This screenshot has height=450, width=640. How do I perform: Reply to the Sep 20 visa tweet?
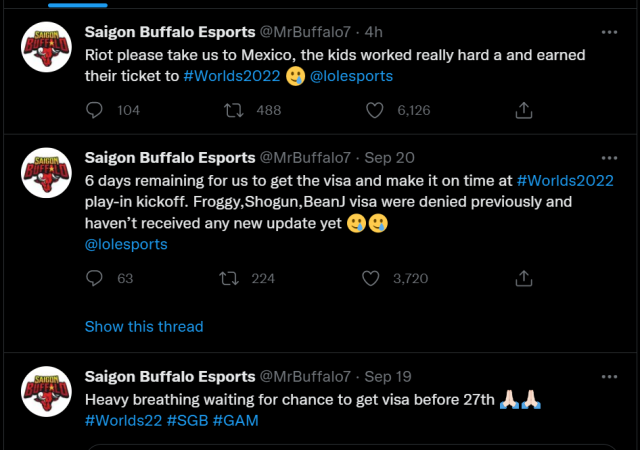(x=94, y=278)
